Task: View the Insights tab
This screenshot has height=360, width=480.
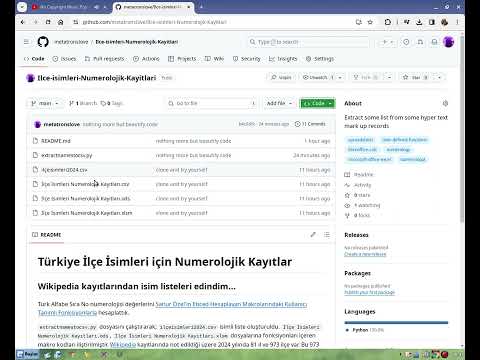Action: (x=283, y=59)
